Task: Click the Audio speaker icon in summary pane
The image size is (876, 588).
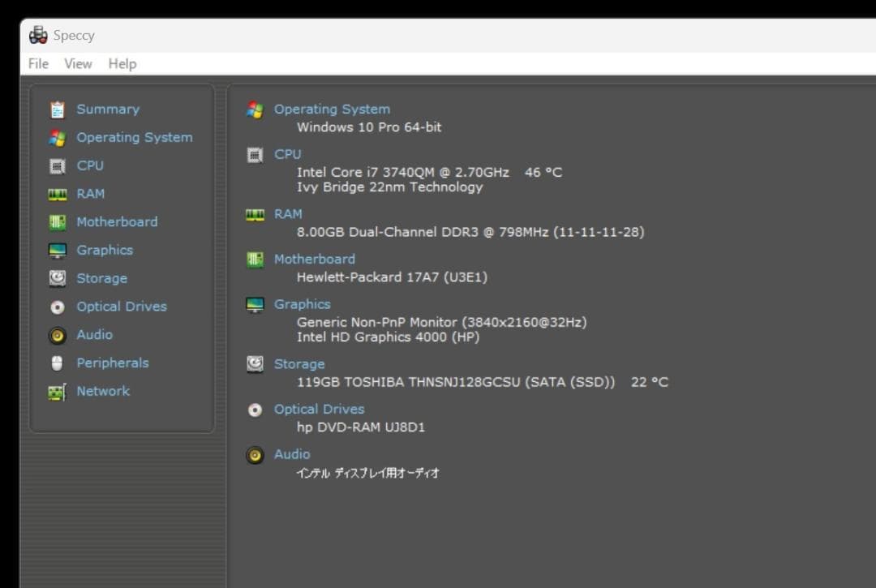Action: (x=255, y=455)
